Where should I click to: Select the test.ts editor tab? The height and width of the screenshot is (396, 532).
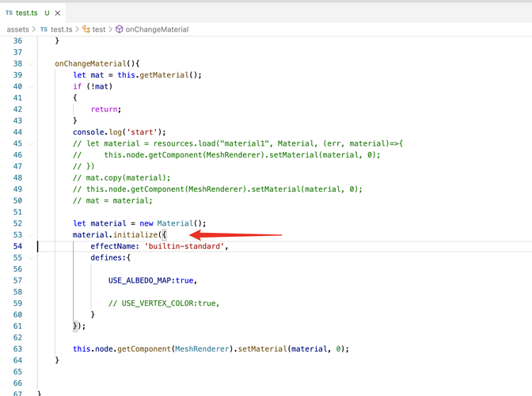click(33, 13)
